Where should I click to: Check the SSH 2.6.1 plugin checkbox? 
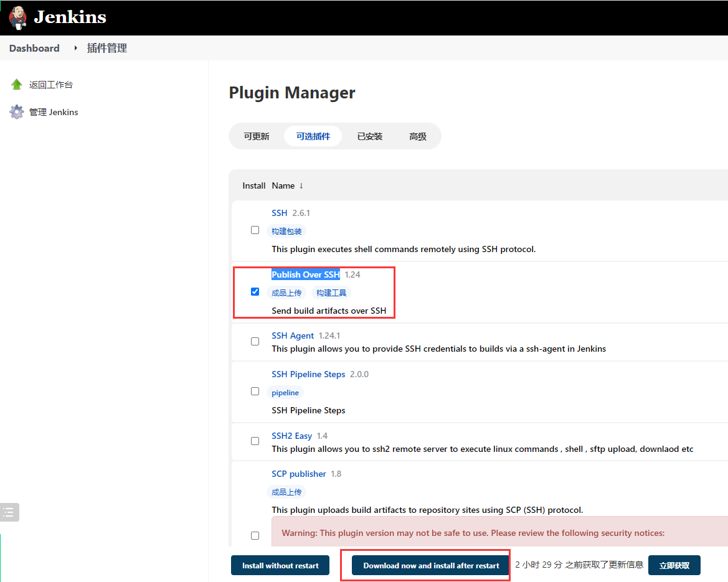[255, 230]
